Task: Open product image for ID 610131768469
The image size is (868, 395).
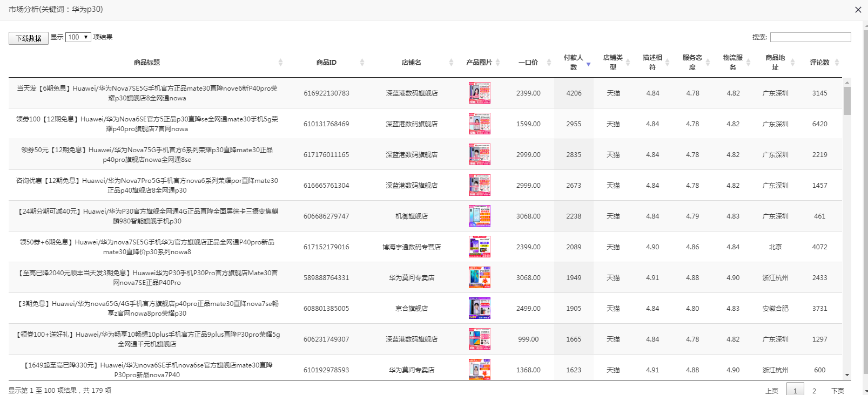Action: pyautogui.click(x=480, y=124)
